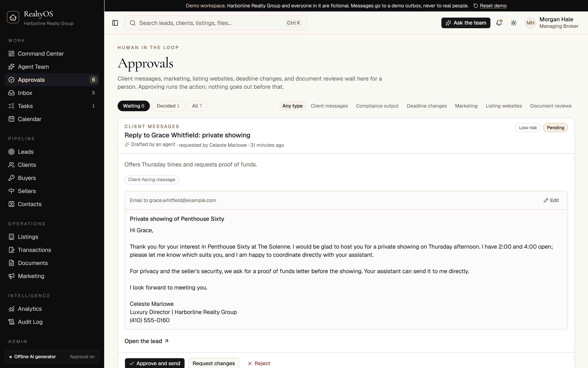Click the Reset demo refresh icon
This screenshot has height=368, width=588.
tap(476, 6)
